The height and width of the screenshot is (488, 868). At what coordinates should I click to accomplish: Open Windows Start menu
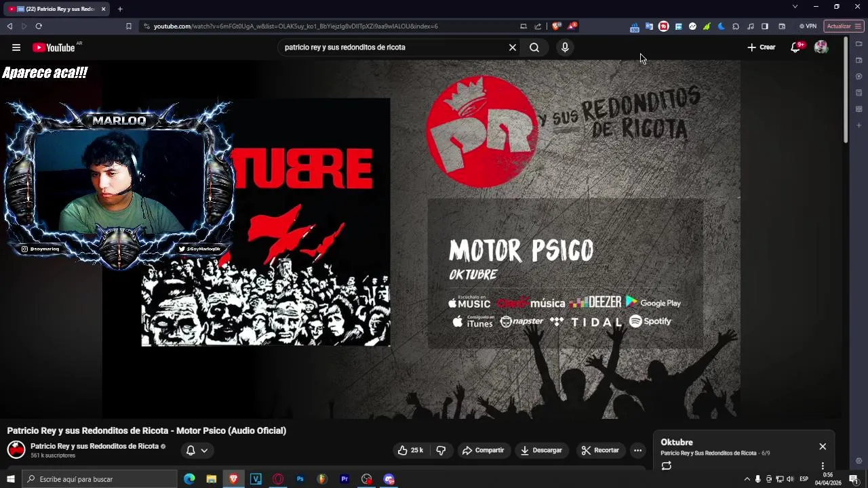pos(11,479)
